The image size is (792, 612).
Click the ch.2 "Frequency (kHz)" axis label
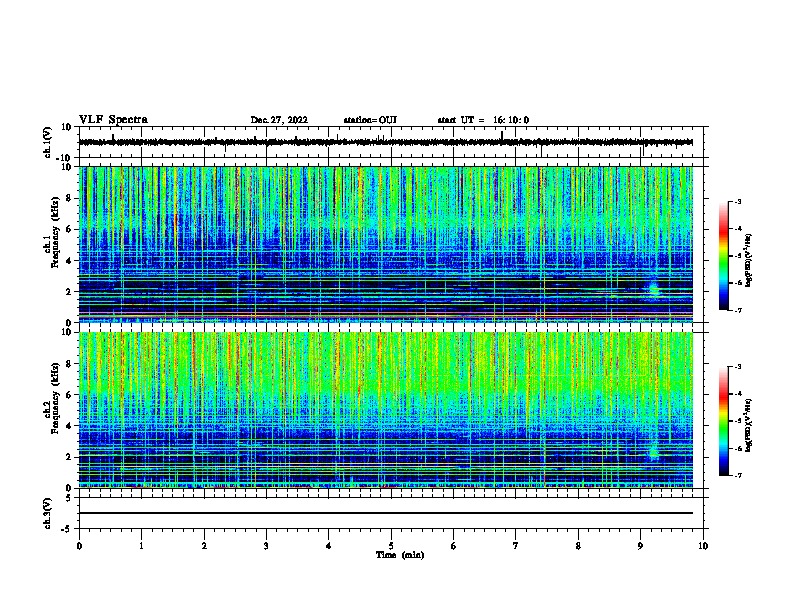click(x=55, y=398)
